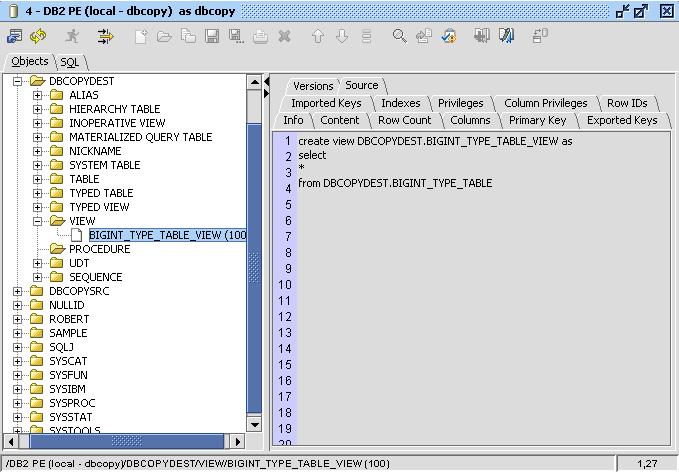Open the Primary Key tab
The height and width of the screenshot is (472, 679).
click(537, 120)
